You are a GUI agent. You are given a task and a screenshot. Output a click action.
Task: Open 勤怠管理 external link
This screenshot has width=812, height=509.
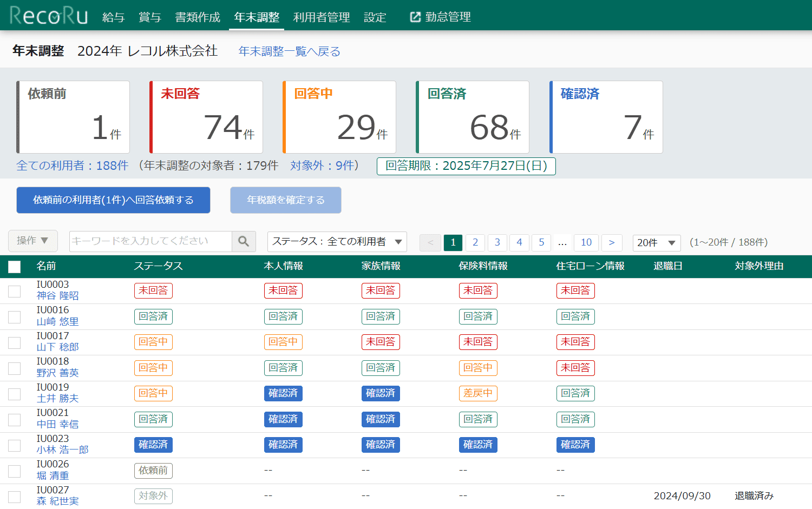click(440, 17)
